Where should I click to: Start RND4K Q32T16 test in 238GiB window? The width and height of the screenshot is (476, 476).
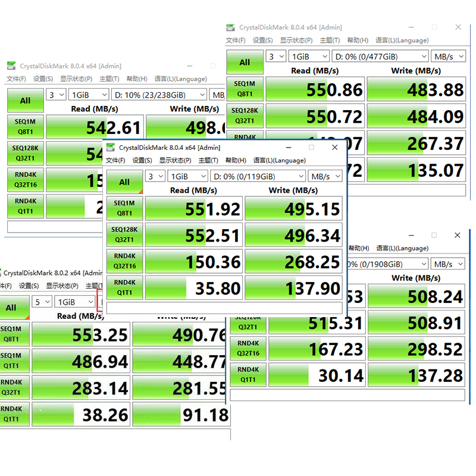(x=26, y=180)
